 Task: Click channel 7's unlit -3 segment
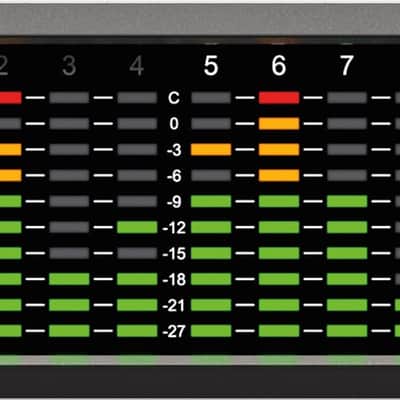(347, 150)
